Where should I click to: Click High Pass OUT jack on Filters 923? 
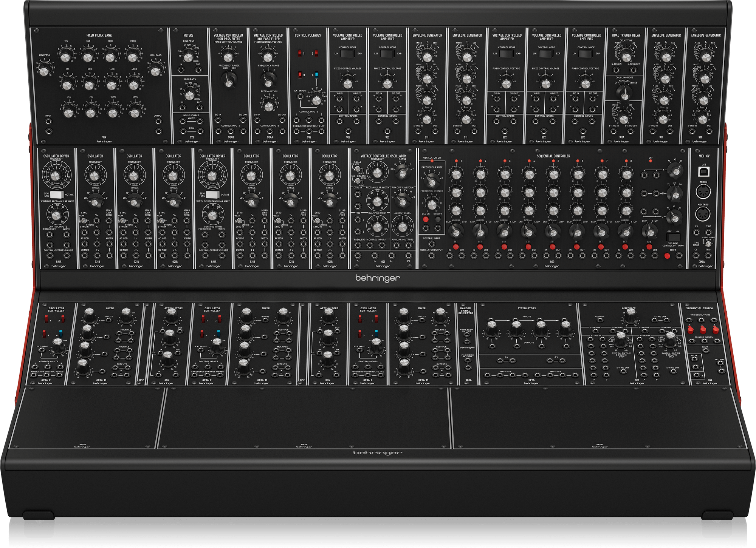coord(199,108)
